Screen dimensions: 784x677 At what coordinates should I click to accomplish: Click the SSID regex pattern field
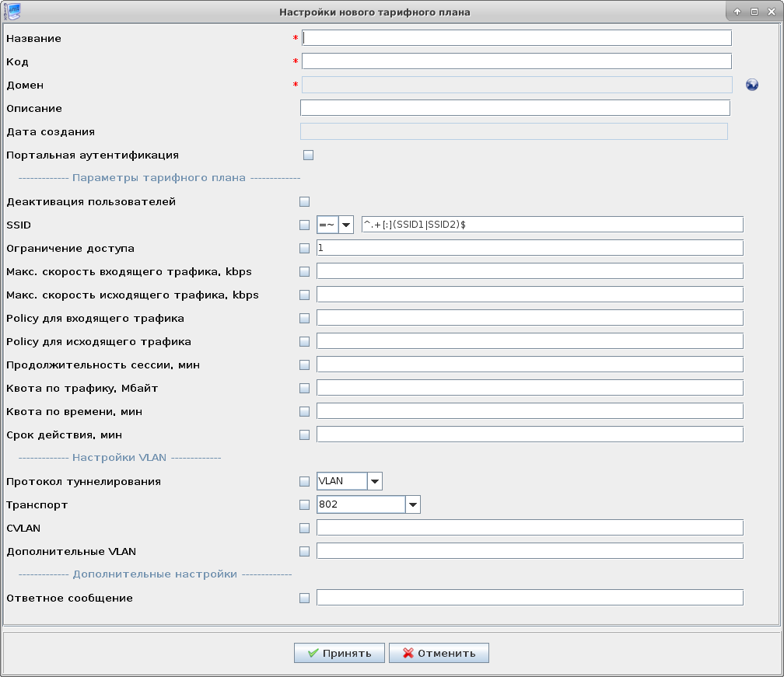point(552,225)
